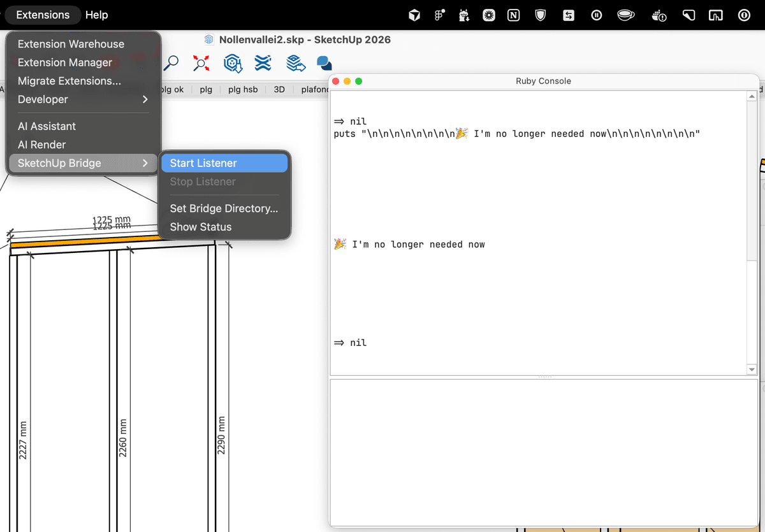765x532 pixels.
Task: Click the Zoom Extents icon with red arrows
Action: (x=201, y=63)
